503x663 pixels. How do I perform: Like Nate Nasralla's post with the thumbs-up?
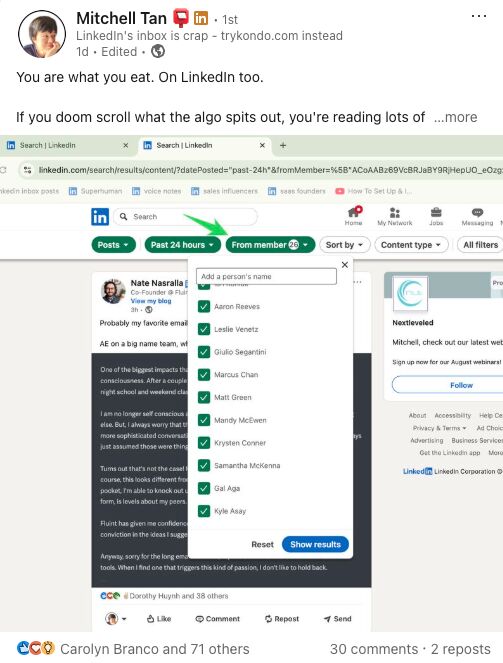pyautogui.click(x=159, y=619)
